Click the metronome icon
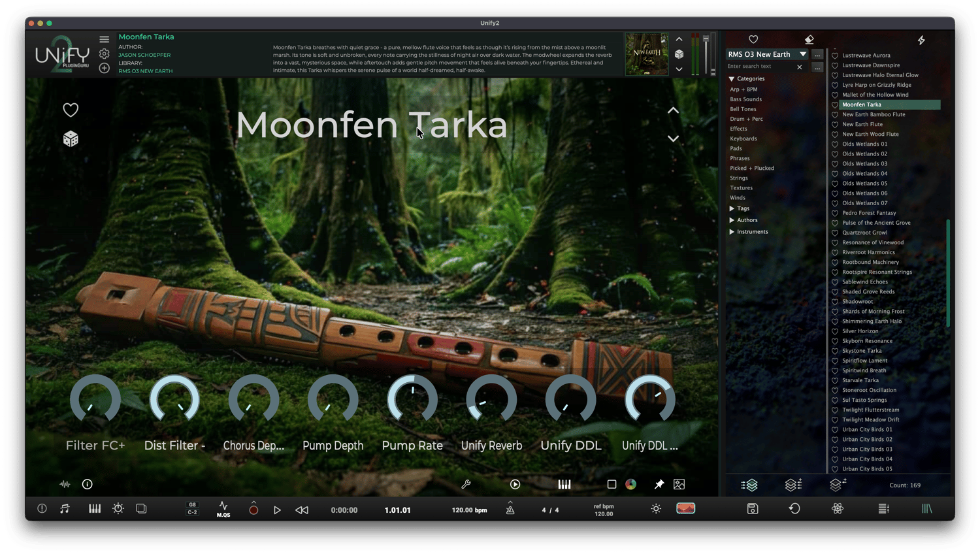This screenshot has width=980, height=554. pyautogui.click(x=510, y=510)
